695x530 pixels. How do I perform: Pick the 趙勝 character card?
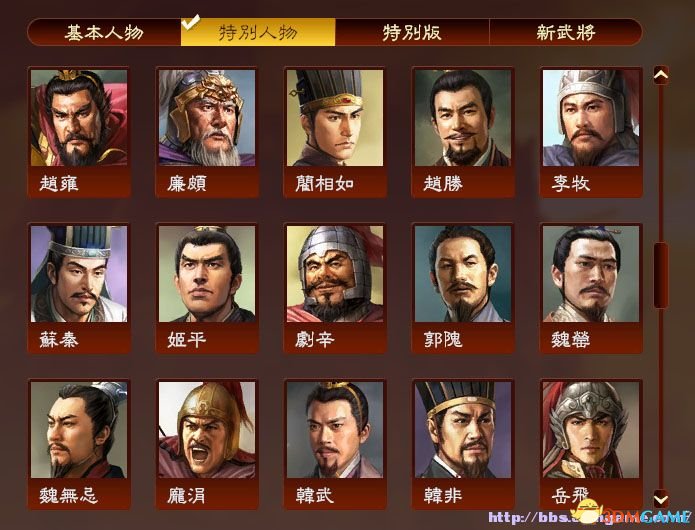(x=463, y=132)
